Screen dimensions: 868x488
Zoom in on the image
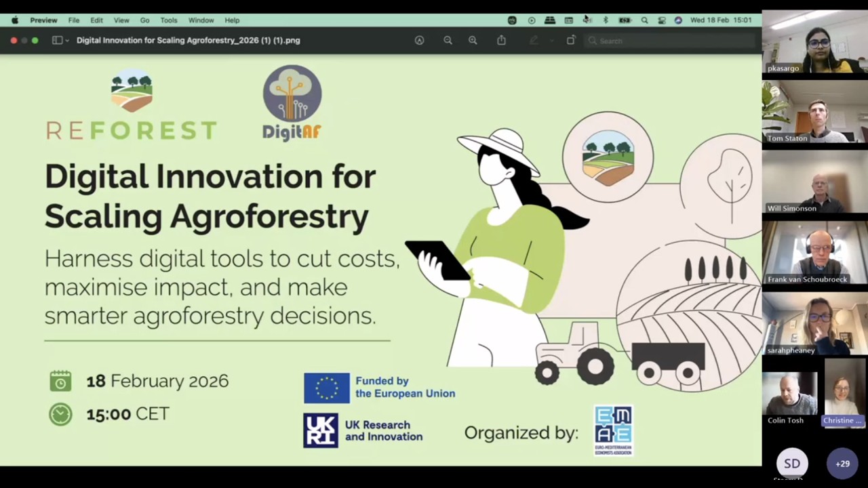(473, 41)
